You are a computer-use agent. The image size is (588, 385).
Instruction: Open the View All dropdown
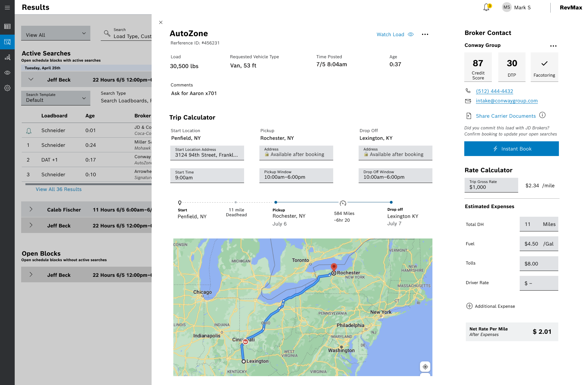(x=56, y=33)
